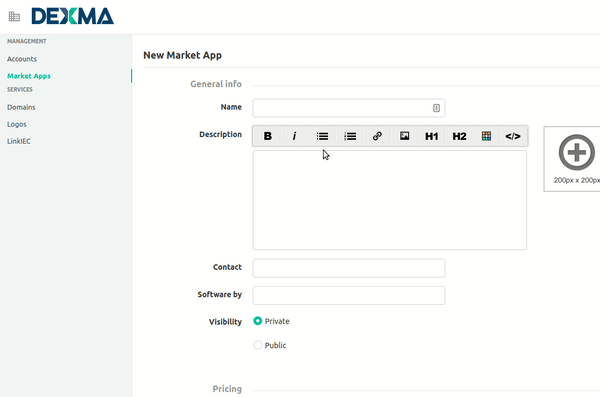Open Market Apps in the sidebar
This screenshot has height=397, width=600.
(x=29, y=76)
